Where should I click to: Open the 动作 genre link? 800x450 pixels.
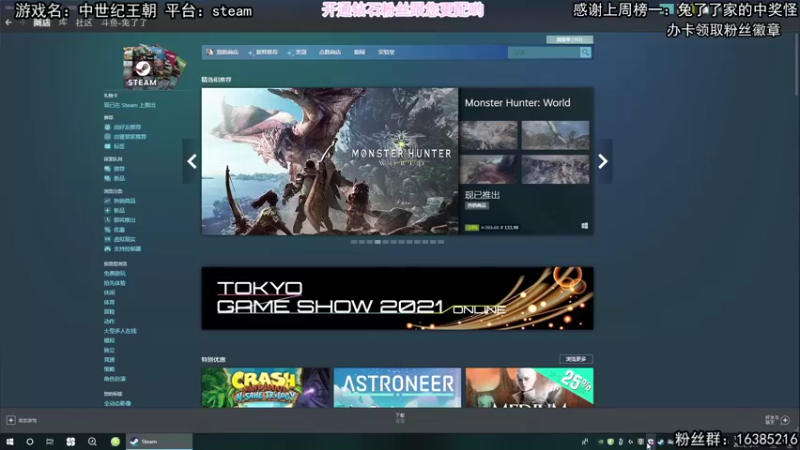pos(109,321)
